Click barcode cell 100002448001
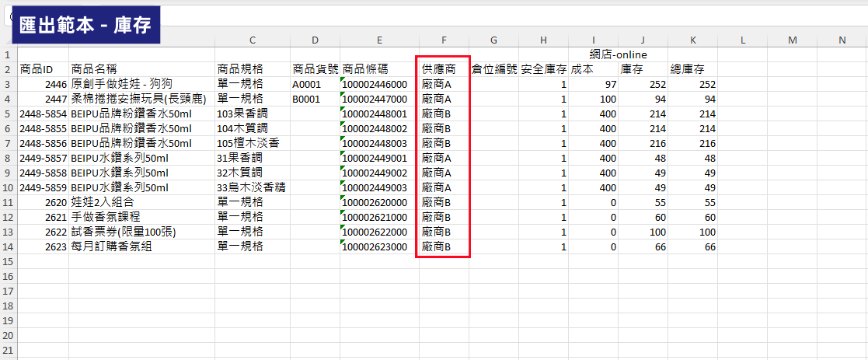 click(380, 114)
